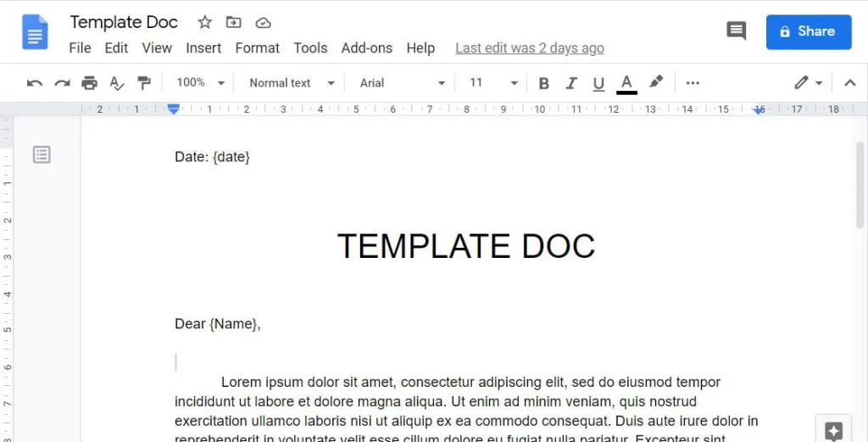Click the Explore button at bottom right

833,430
